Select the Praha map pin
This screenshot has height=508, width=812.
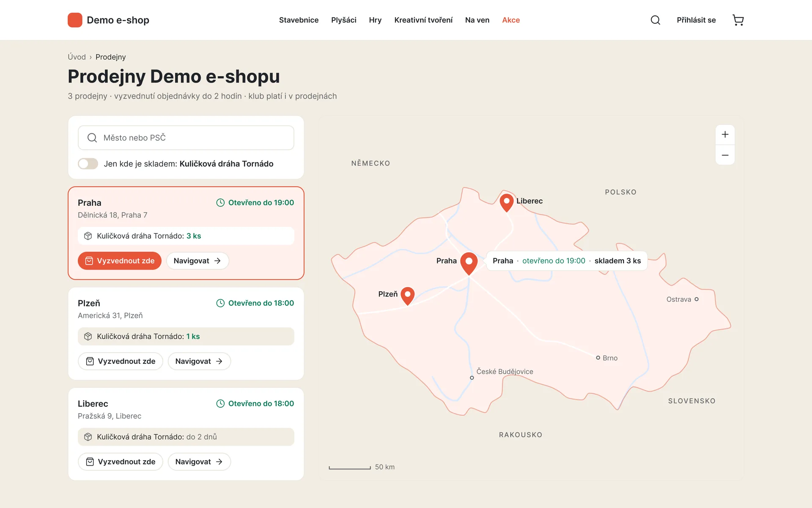pos(469,263)
